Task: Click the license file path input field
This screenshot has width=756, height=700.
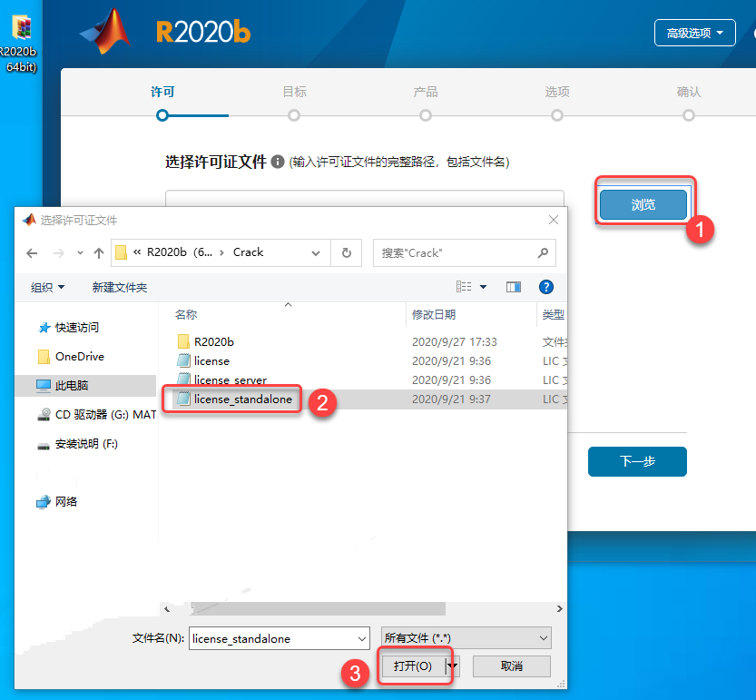Action: click(365, 199)
